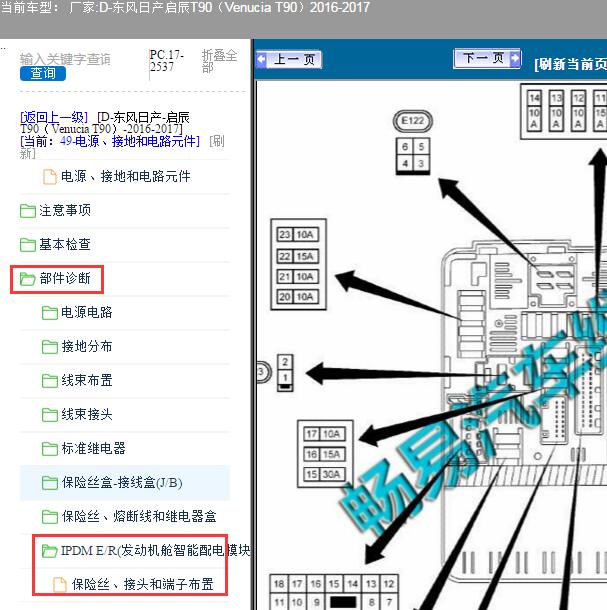Click the folder icon beside 线束布置
Image resolution: width=607 pixels, height=610 pixels.
point(49,381)
